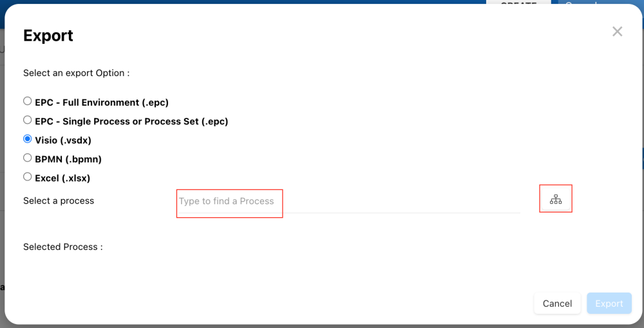Image resolution: width=644 pixels, height=328 pixels.
Task: Click the 'Selected Process :' text
Action: tap(62, 247)
